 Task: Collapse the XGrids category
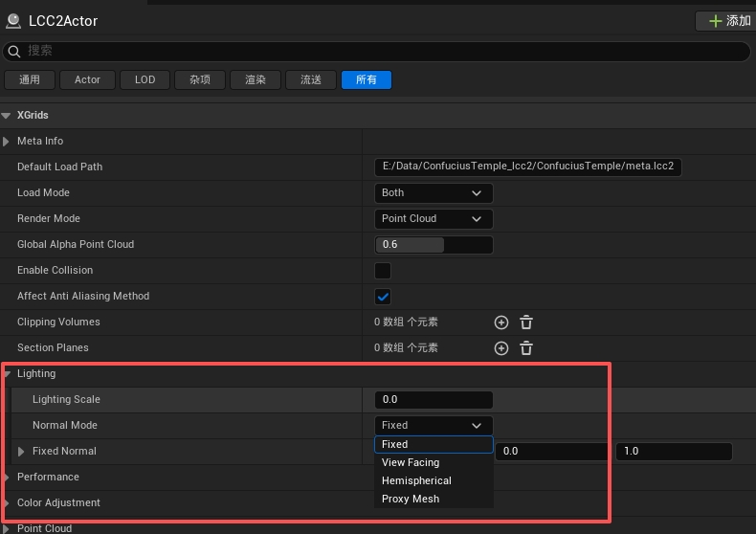point(7,116)
